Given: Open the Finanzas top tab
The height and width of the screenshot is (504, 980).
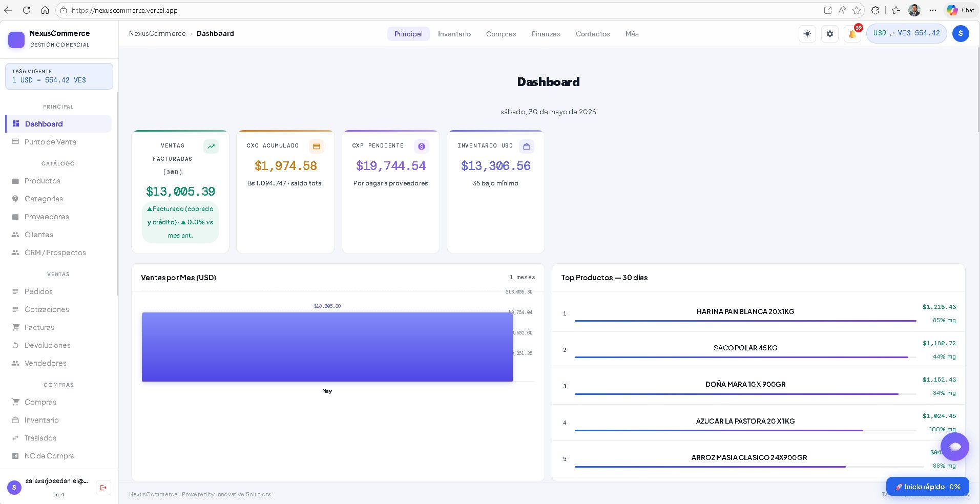Looking at the screenshot, I should point(546,34).
